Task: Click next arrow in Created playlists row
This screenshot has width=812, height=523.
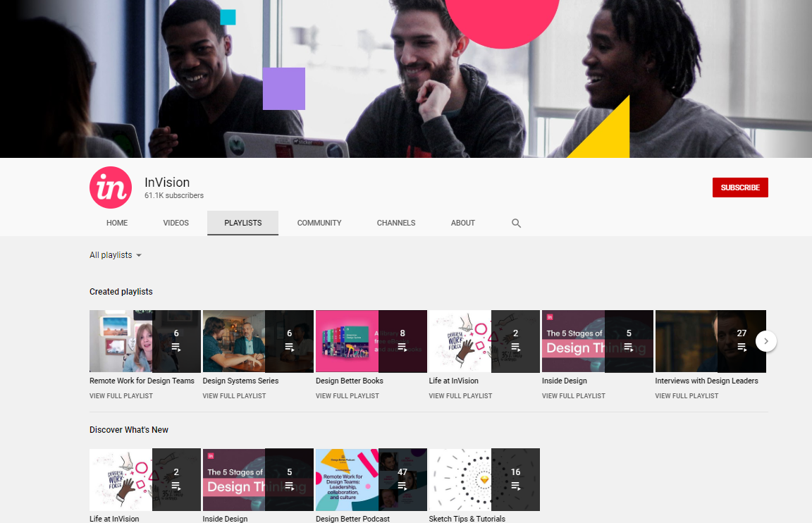Action: (766, 341)
